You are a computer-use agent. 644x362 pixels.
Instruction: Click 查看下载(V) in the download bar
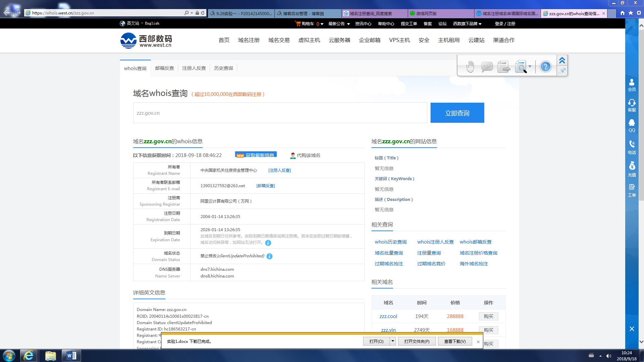pos(455,341)
